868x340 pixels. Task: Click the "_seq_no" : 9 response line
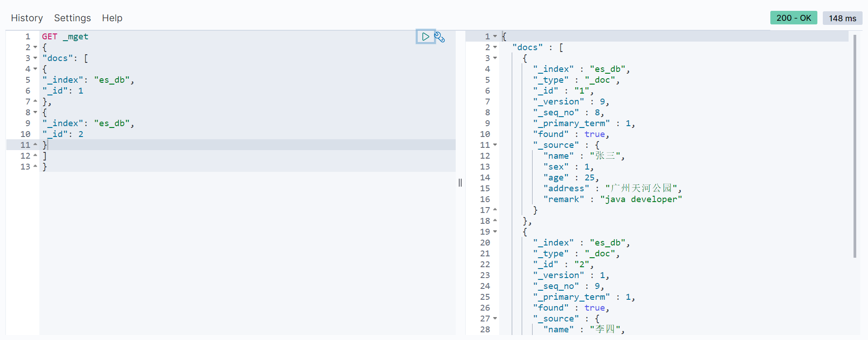click(x=568, y=286)
